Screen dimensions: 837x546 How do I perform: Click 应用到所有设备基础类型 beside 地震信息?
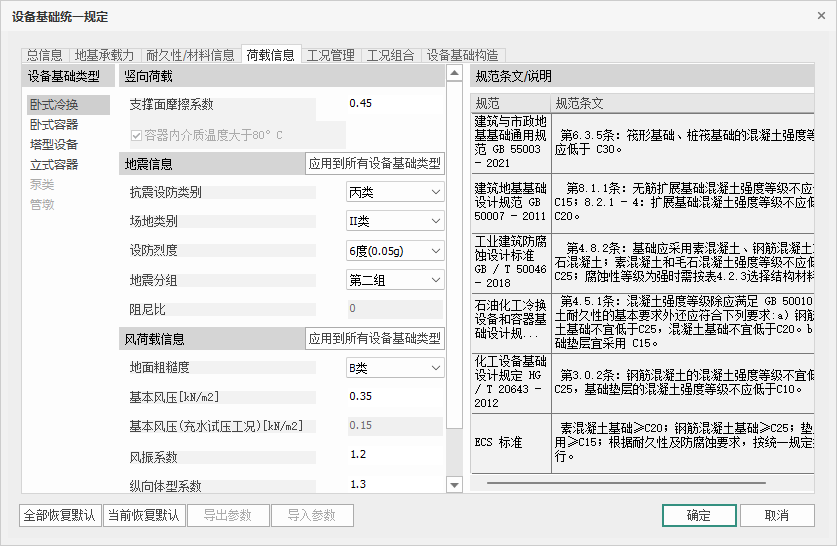coord(374,164)
